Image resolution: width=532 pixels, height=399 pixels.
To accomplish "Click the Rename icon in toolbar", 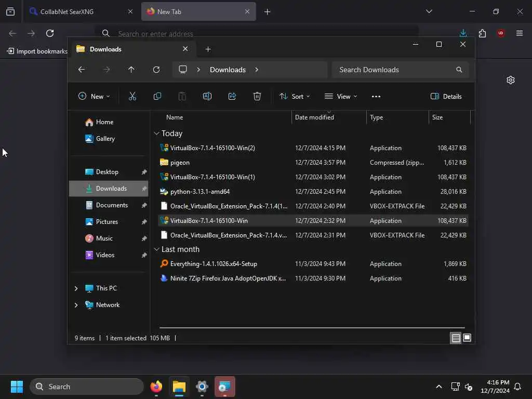I will 207,97.
